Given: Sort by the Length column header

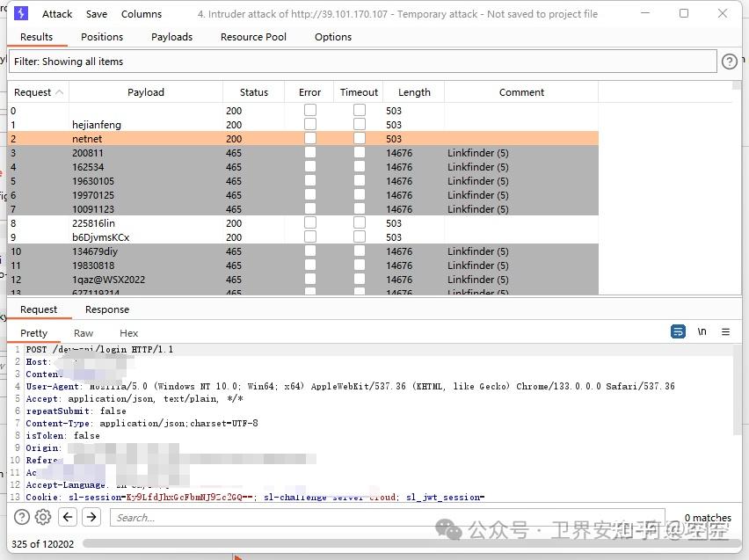Looking at the screenshot, I should click(414, 92).
